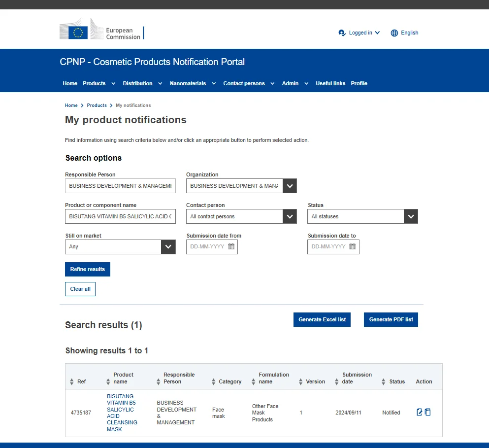Click the Product or component name field
Viewport: 489px width, 448px height.
[120, 216]
